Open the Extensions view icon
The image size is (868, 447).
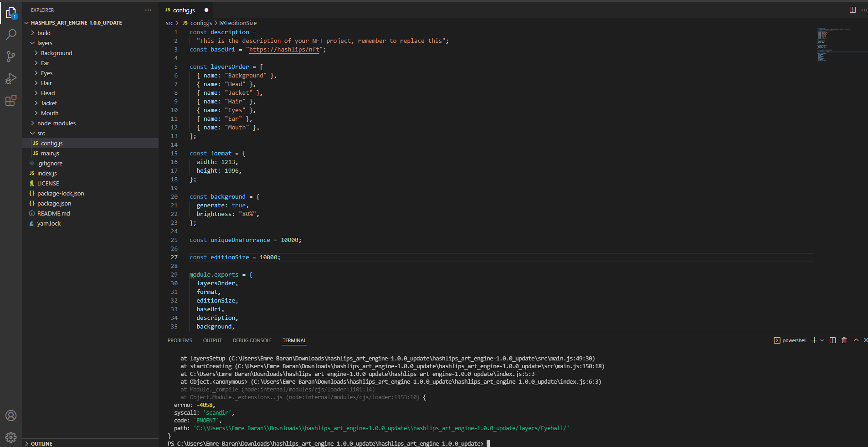coord(11,100)
